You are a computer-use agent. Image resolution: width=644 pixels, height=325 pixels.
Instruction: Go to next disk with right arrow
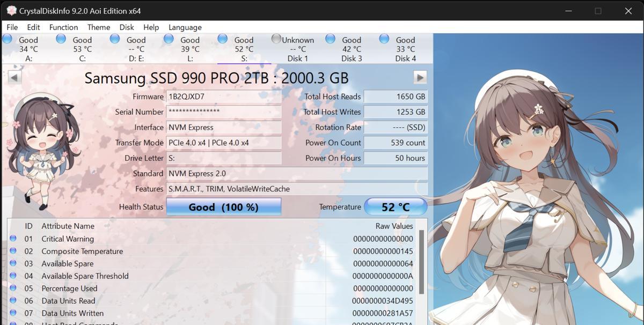[420, 77]
